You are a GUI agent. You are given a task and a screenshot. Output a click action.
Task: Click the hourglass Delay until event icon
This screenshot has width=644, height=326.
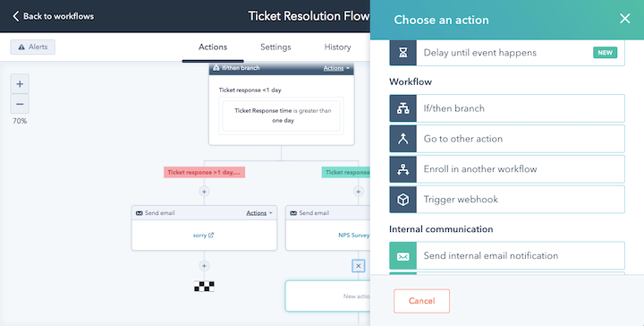(402, 53)
